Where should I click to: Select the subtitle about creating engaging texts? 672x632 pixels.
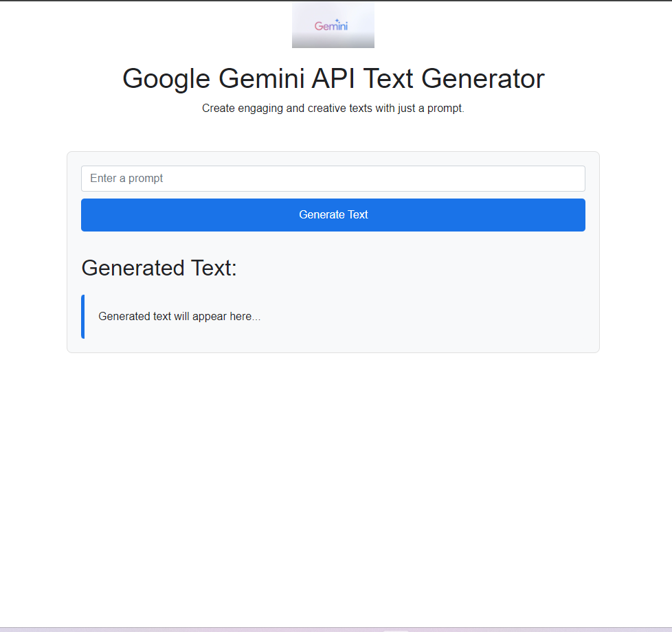pos(333,108)
